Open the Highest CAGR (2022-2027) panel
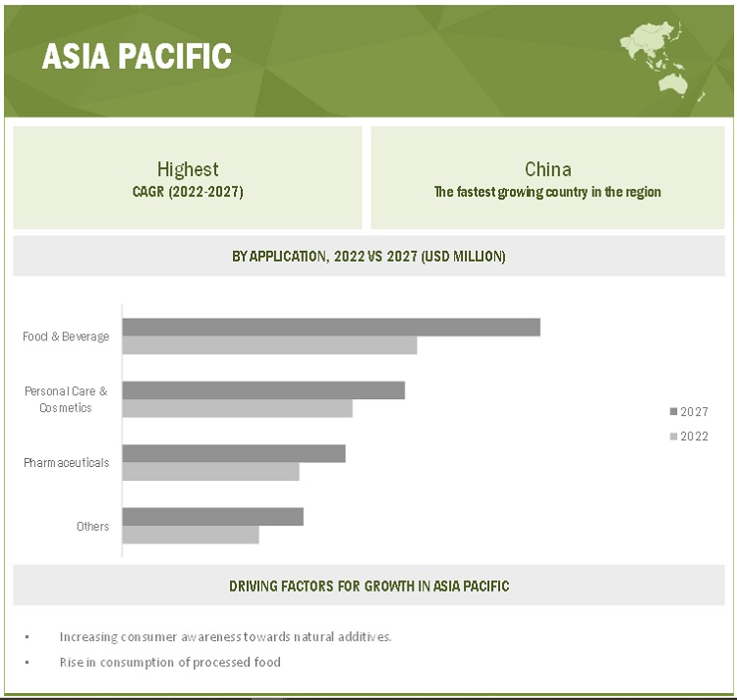This screenshot has width=737, height=700. pos(188,178)
